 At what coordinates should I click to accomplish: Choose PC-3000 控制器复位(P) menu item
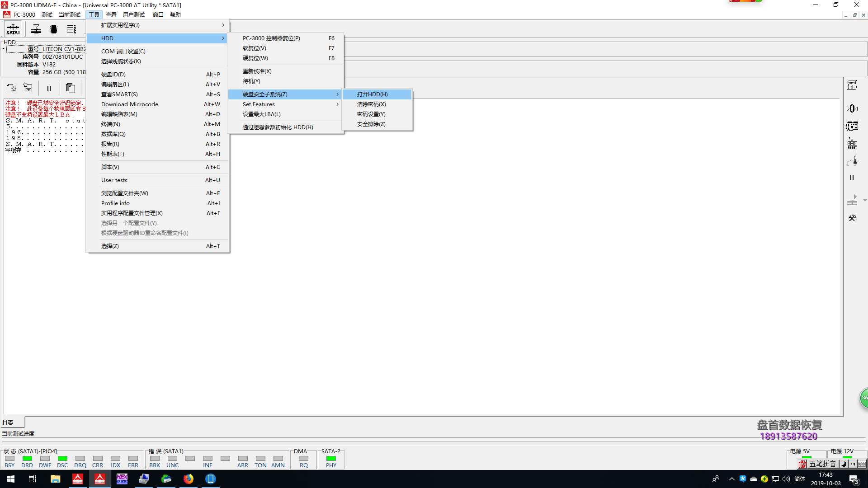285,38
